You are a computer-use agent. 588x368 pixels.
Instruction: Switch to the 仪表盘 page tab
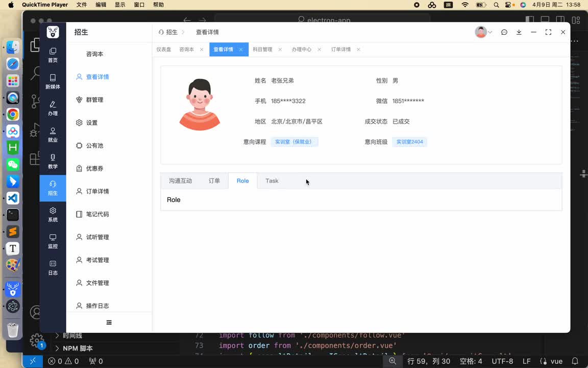tap(163, 50)
